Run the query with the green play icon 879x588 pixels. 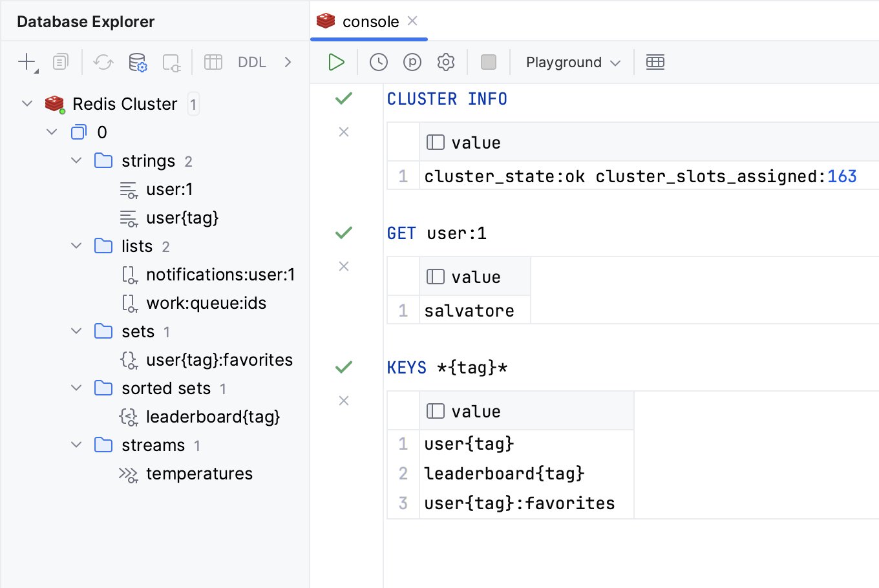coord(335,62)
